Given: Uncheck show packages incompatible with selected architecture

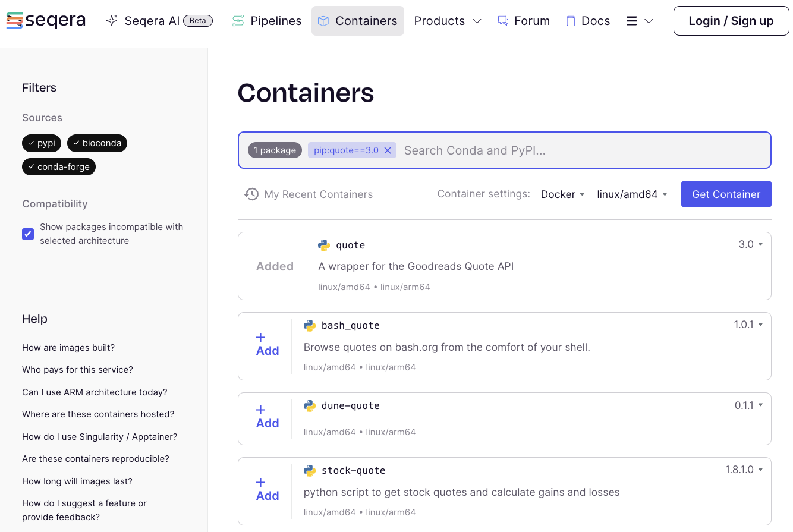Looking at the screenshot, I should (28, 234).
